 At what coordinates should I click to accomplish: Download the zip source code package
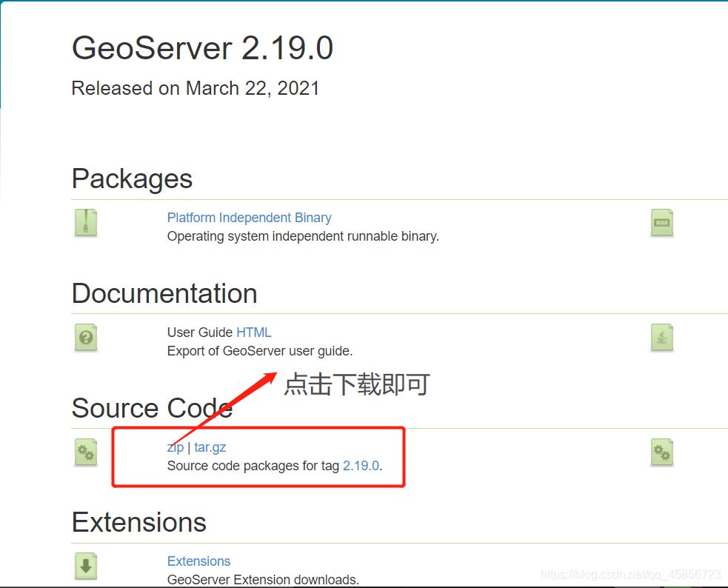pyautogui.click(x=176, y=447)
